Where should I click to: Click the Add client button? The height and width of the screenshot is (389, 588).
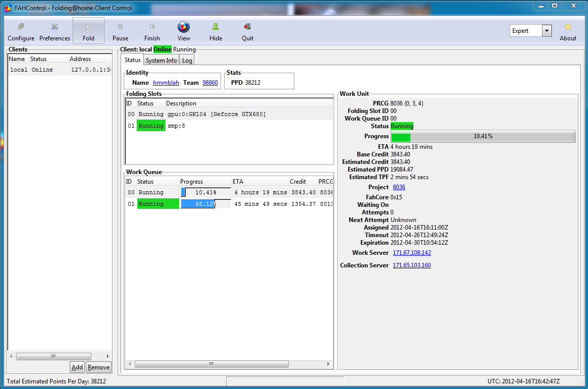click(x=77, y=367)
